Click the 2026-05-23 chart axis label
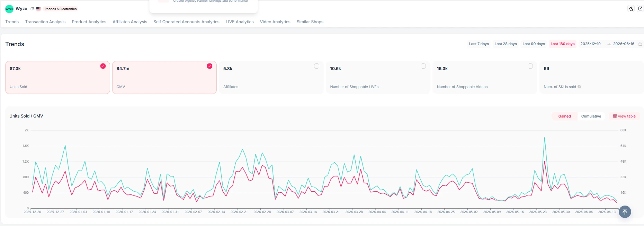The image size is (644, 226). (x=538, y=212)
